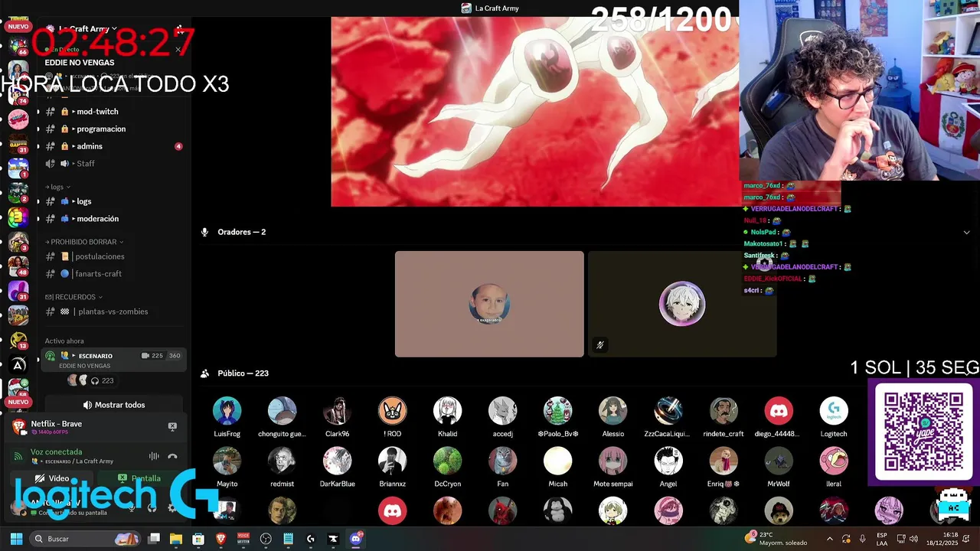Open Micah's audience avatar
Viewport: 980px width, 551px height.
[x=557, y=461]
